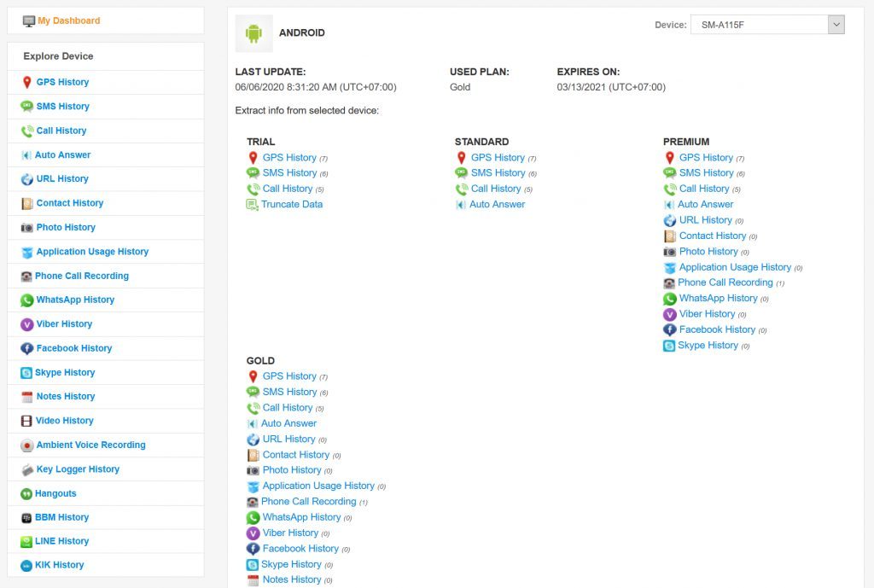Click Facebook icon in sidebar
Viewport: 874px width, 588px height.
click(x=26, y=348)
